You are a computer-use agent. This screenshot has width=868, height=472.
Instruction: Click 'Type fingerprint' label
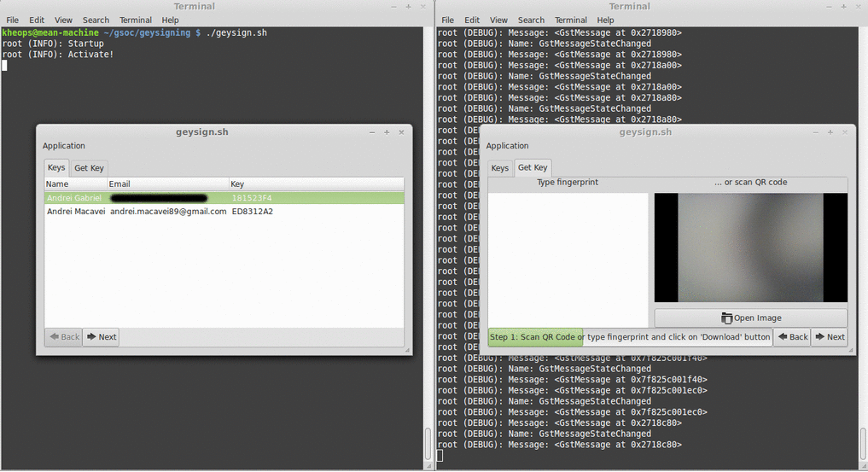coord(568,182)
